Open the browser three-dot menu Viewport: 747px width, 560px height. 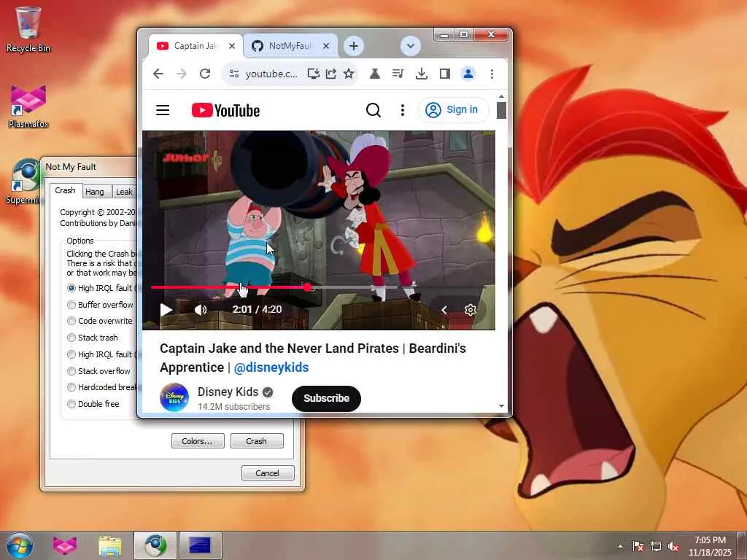(492, 74)
